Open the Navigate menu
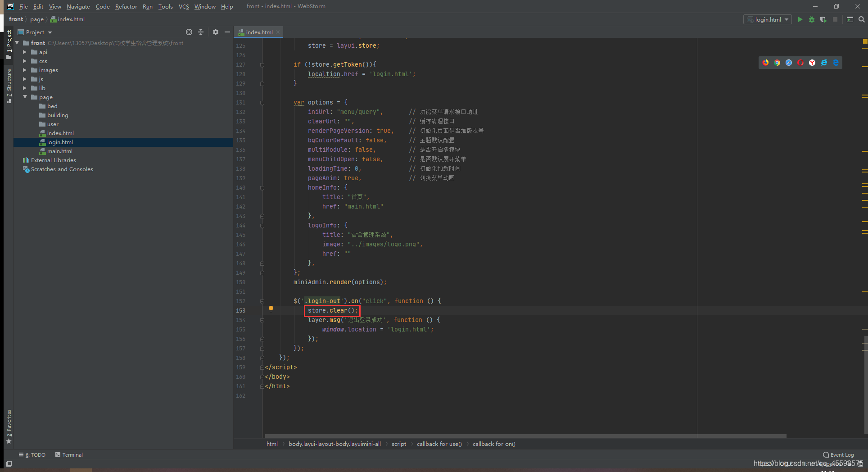 (x=78, y=6)
